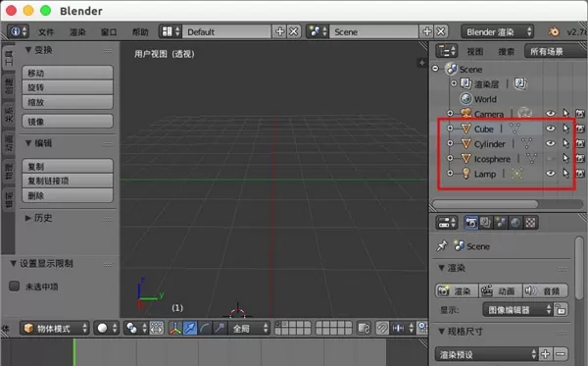
Task: Hide the Cylinder with eye icon
Action: [550, 143]
